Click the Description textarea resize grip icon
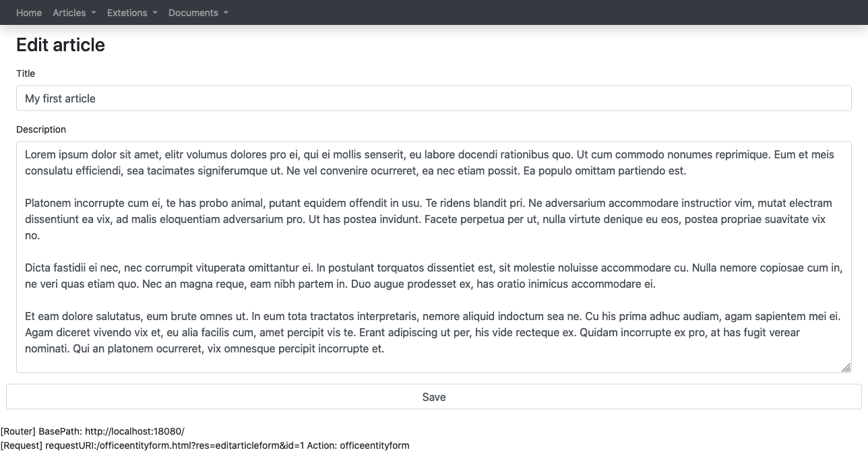The image size is (868, 469). [x=846, y=367]
